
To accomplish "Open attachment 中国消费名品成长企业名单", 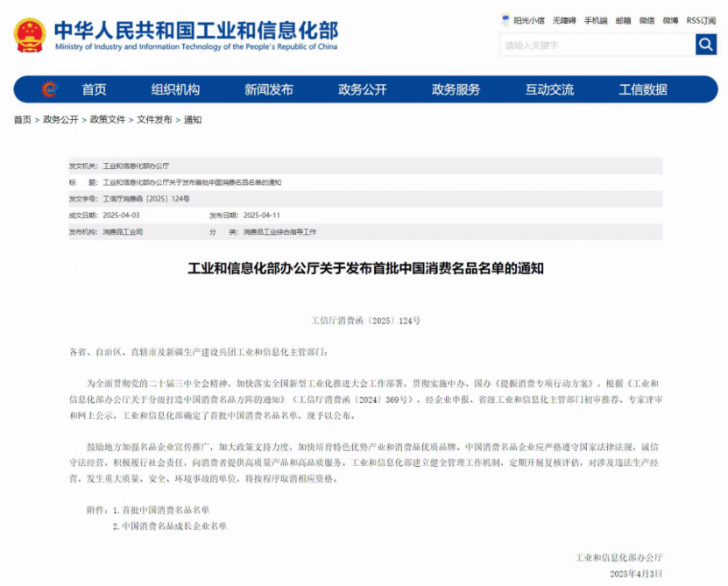I will tap(174, 526).
